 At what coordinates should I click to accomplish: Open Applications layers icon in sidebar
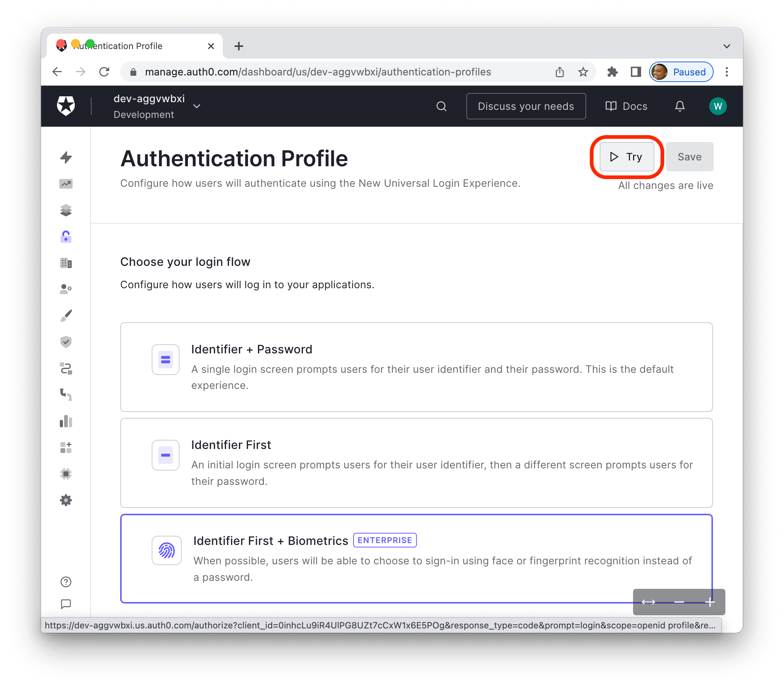[x=66, y=210]
